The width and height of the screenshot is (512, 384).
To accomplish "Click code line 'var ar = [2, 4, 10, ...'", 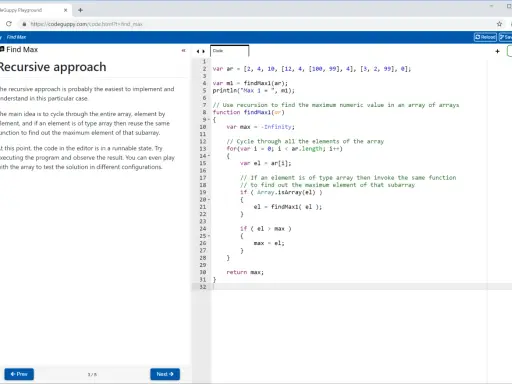I will tap(312, 69).
